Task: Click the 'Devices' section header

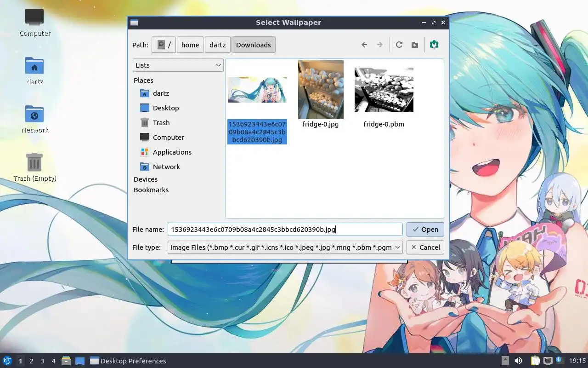Action: [x=146, y=179]
